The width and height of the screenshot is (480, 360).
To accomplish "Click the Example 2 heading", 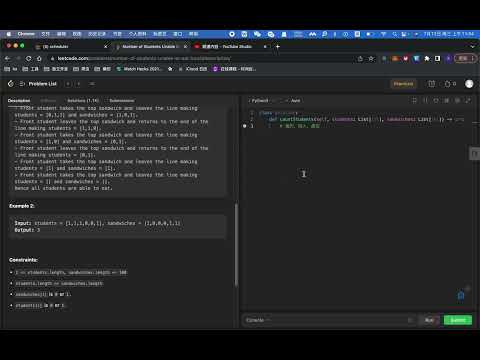I will click(x=22, y=206).
